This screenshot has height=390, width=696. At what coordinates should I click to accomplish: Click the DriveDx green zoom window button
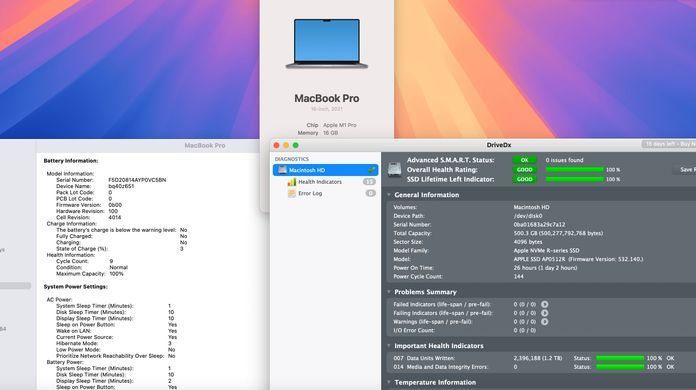coord(296,145)
